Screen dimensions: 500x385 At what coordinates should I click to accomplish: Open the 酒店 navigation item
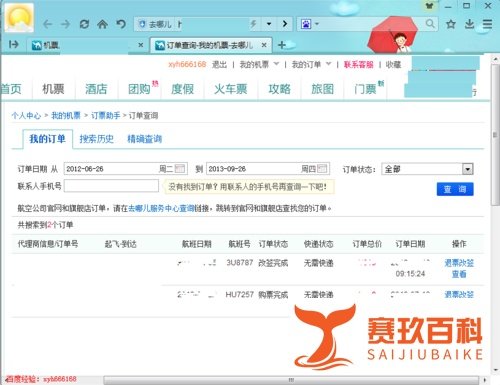[x=96, y=89]
